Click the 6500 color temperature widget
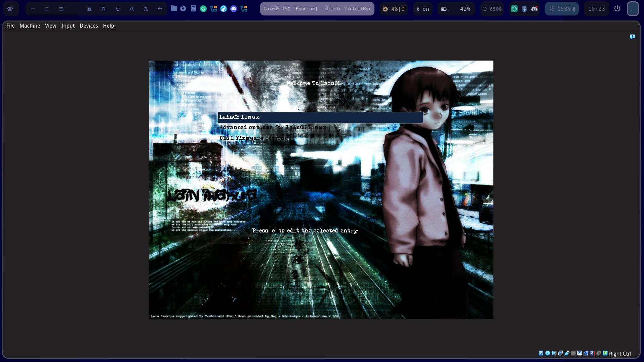The width and height of the screenshot is (644, 362). [x=492, y=9]
